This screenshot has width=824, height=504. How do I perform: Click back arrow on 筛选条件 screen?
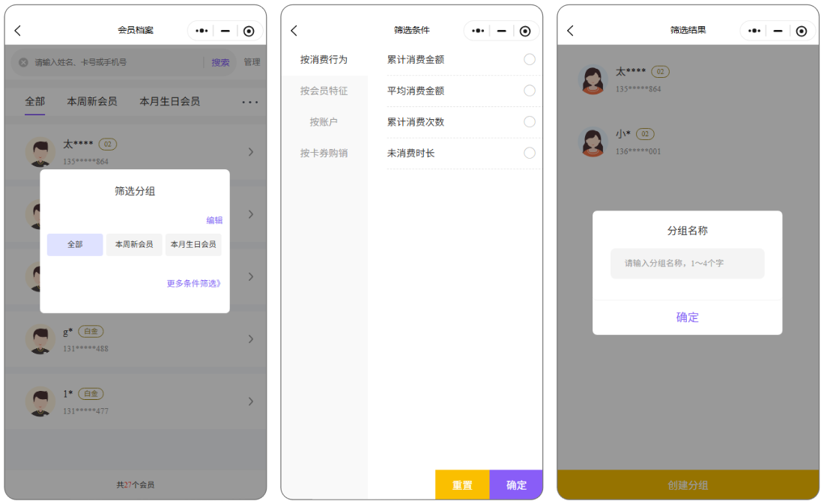[294, 31]
